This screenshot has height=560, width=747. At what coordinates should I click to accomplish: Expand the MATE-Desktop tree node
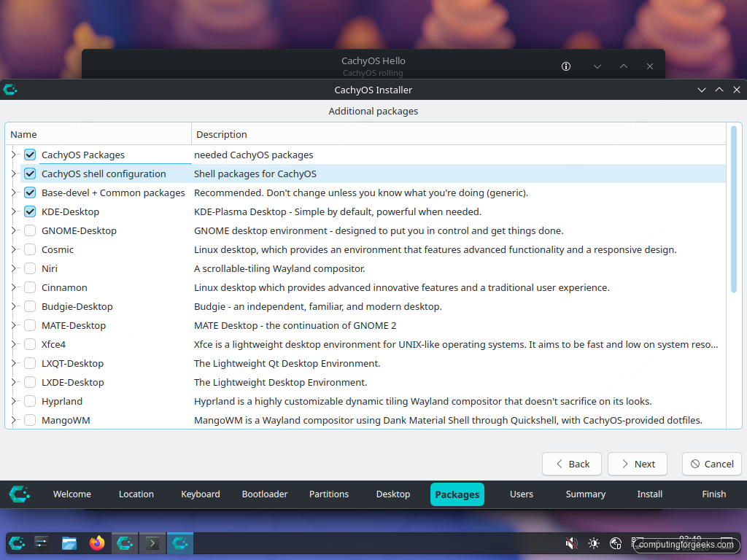point(13,325)
